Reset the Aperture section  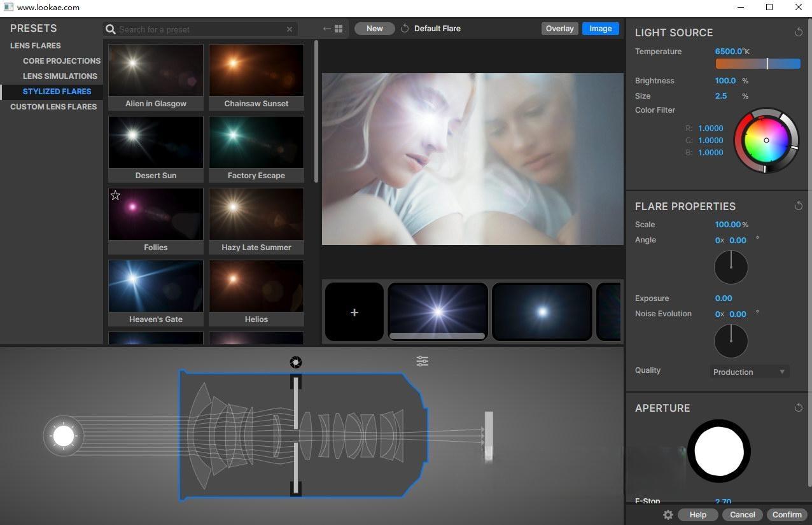[x=798, y=408]
